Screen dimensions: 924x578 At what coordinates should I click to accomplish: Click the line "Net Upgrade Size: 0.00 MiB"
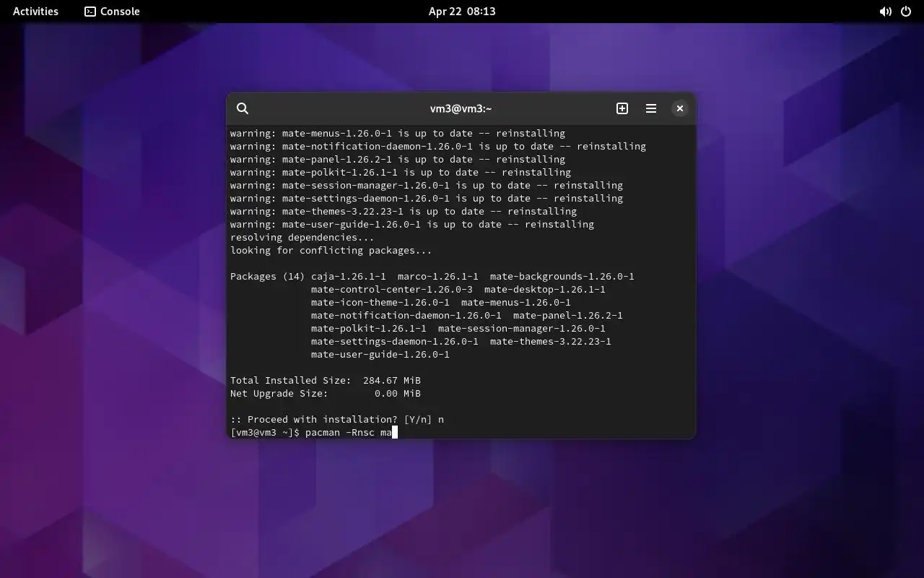click(326, 394)
